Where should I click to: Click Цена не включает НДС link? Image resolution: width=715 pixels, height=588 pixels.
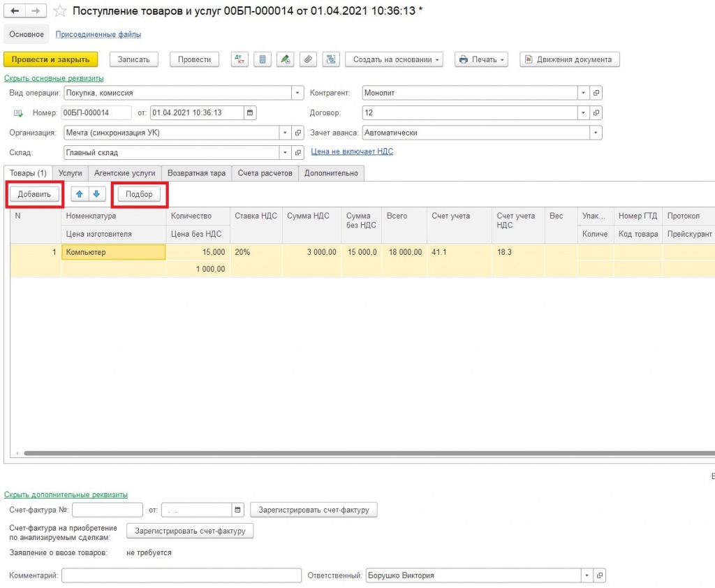point(352,152)
